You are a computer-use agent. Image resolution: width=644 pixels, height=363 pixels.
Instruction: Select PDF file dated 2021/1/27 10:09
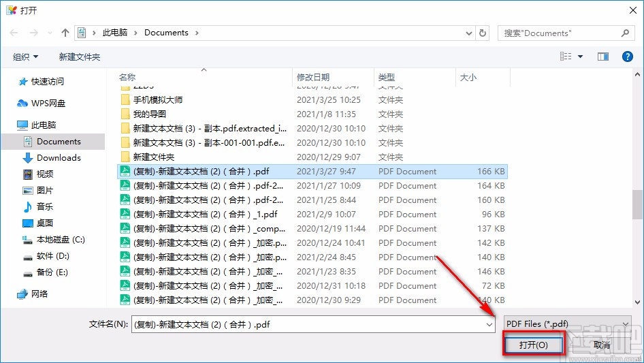point(312,186)
